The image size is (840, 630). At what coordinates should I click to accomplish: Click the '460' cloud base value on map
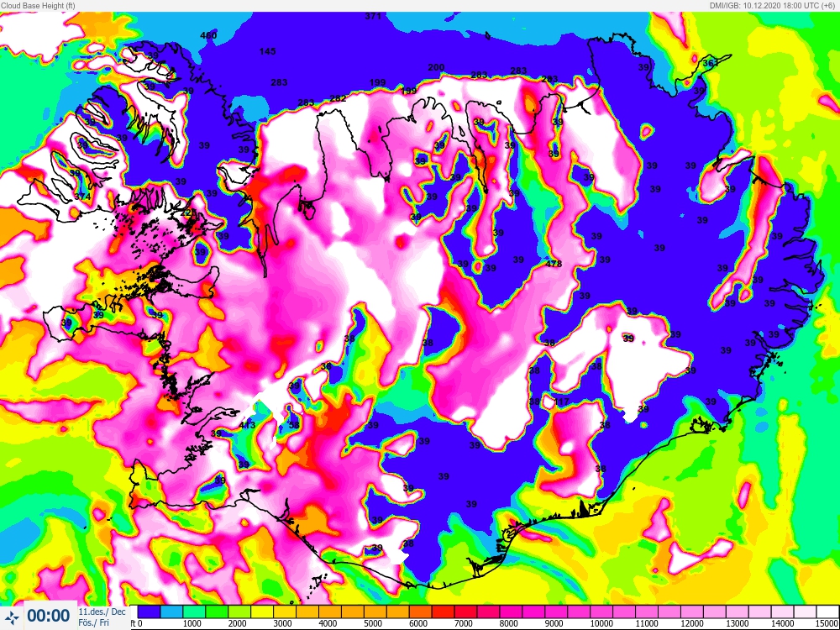coord(208,35)
